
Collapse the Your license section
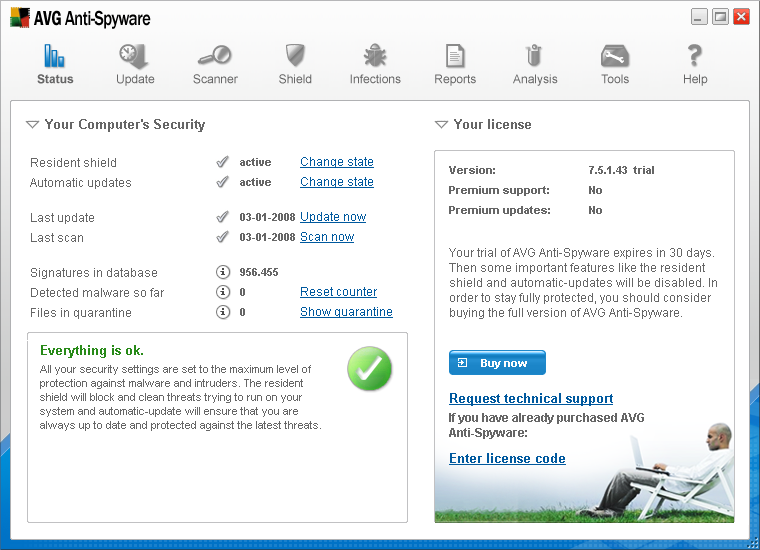[441, 125]
